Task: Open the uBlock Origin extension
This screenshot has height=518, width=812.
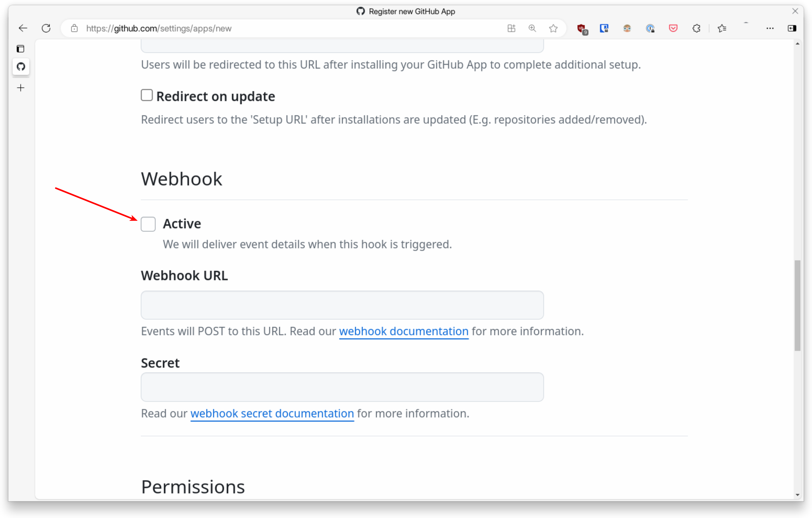Action: coord(581,28)
